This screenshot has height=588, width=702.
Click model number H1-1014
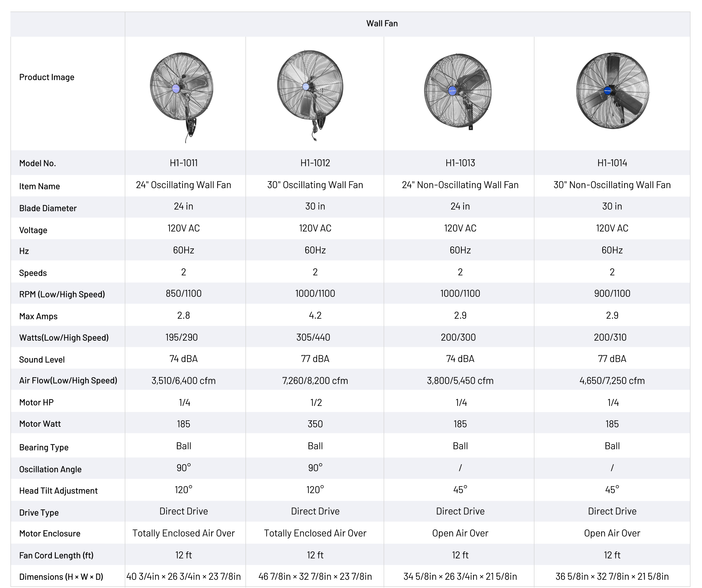[612, 163]
